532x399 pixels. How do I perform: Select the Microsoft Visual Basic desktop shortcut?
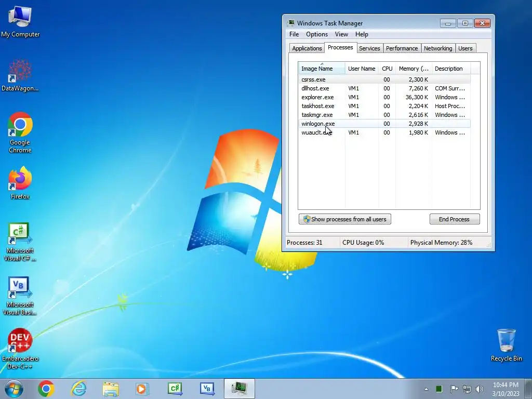pyautogui.click(x=20, y=296)
